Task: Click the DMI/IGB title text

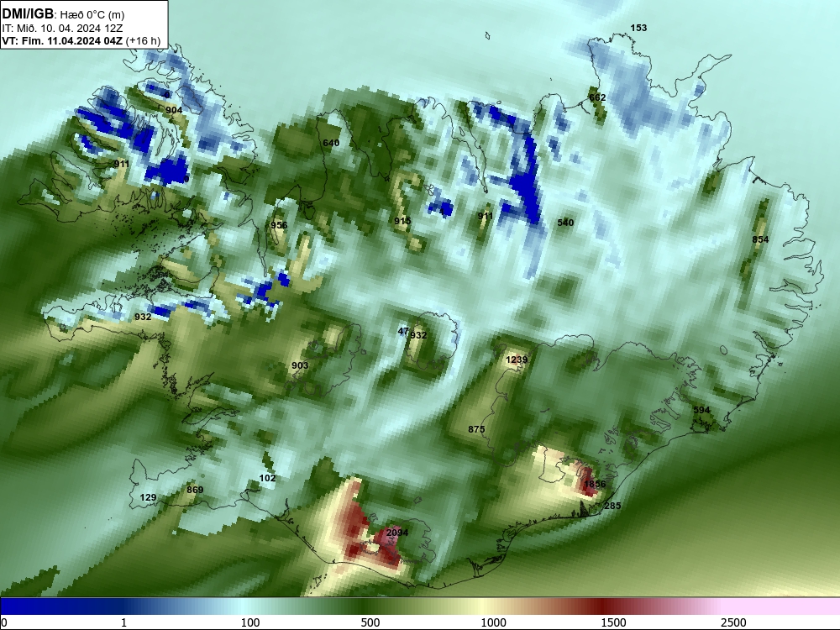Action: coord(28,14)
